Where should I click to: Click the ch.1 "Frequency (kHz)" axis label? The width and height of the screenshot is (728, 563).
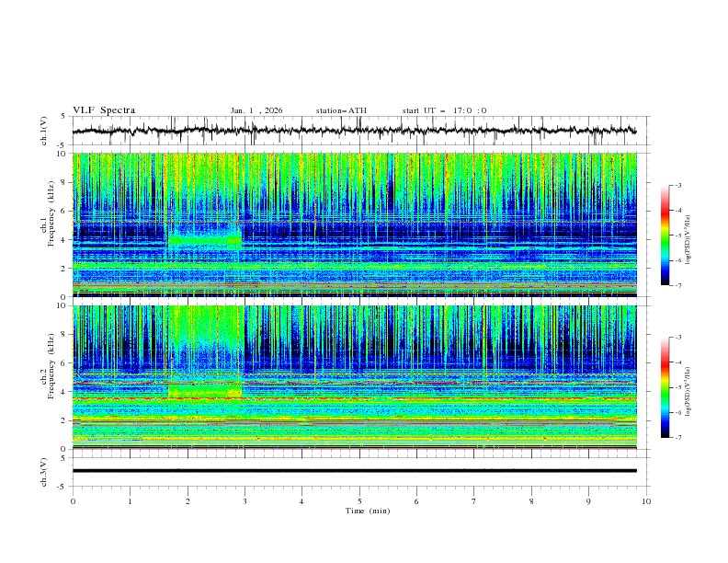click(51, 213)
